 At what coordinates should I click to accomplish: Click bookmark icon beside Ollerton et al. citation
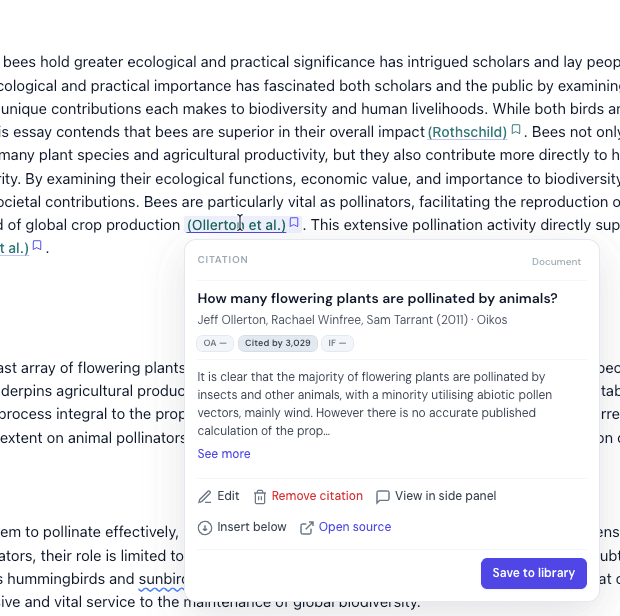coord(295,224)
